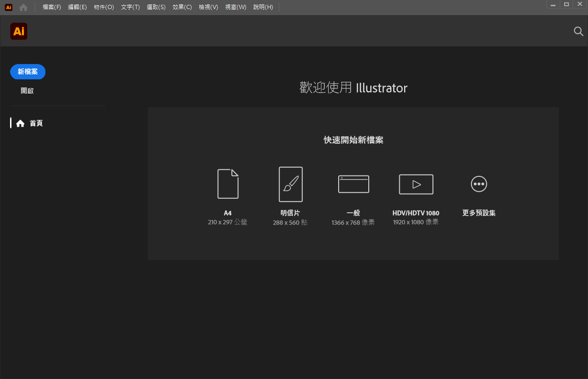Click the Ai logo in the header
588x379 pixels.
click(19, 32)
